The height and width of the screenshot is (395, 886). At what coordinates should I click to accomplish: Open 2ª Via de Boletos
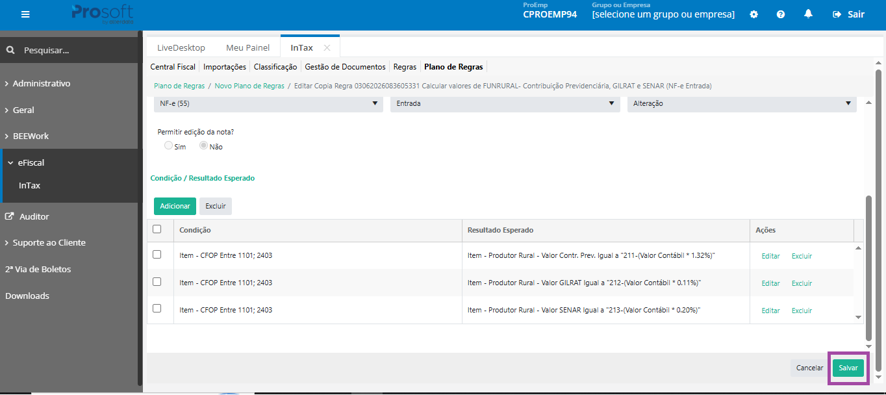pos(38,269)
